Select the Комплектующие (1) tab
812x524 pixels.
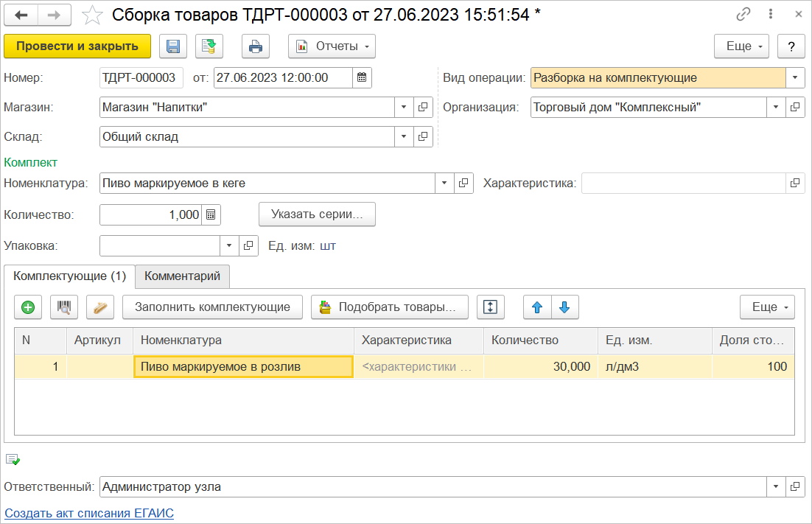tap(70, 276)
